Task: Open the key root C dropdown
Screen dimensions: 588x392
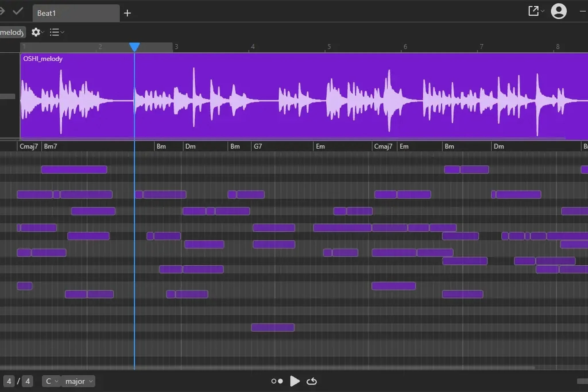Action: tap(51, 381)
